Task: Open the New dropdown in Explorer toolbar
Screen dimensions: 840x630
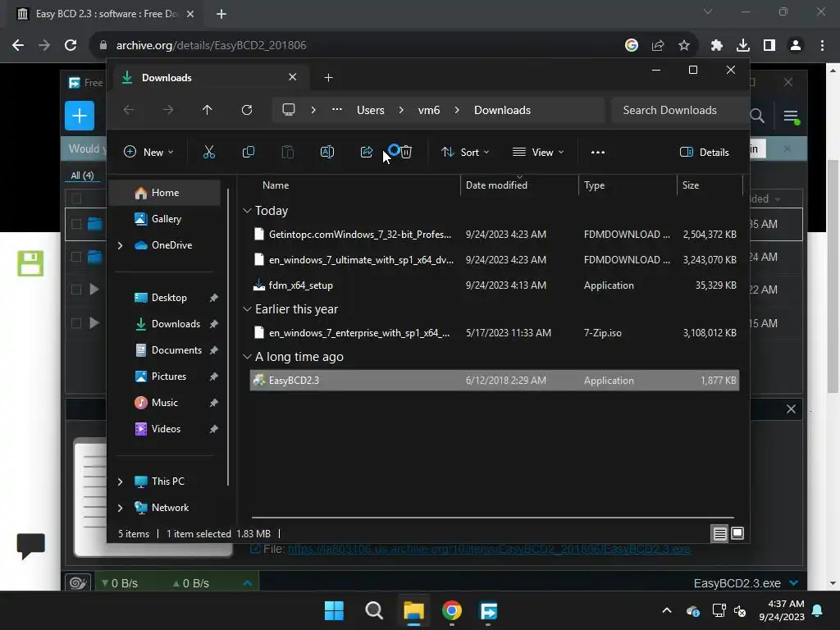Action: coord(148,152)
